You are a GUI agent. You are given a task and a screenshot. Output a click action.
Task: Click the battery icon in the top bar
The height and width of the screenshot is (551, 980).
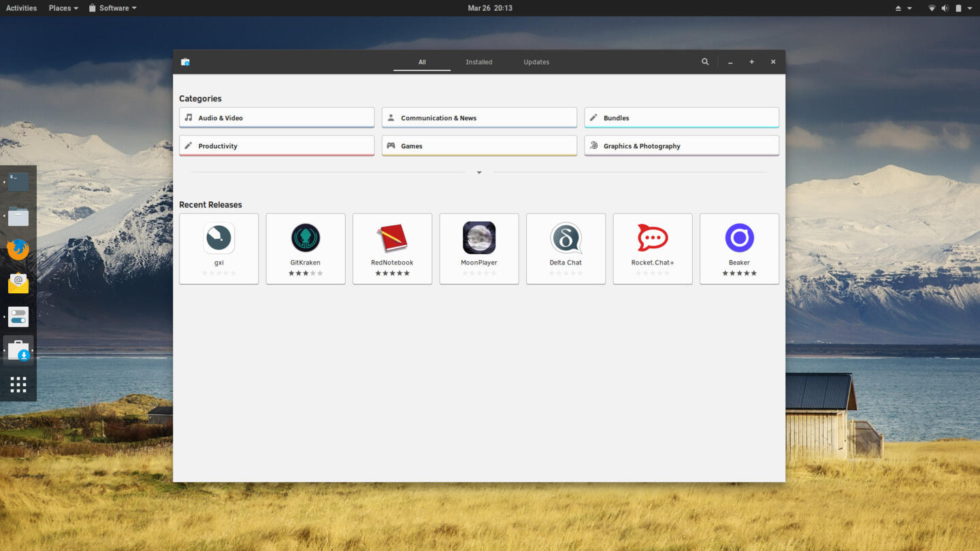tap(958, 8)
